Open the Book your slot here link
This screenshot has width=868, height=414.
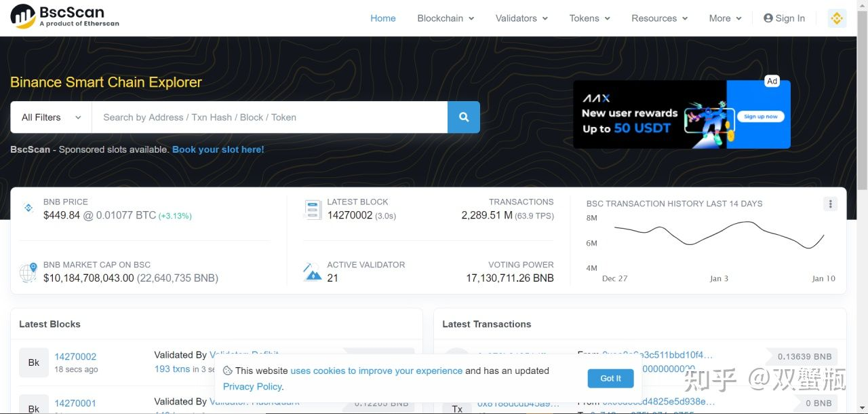click(218, 149)
